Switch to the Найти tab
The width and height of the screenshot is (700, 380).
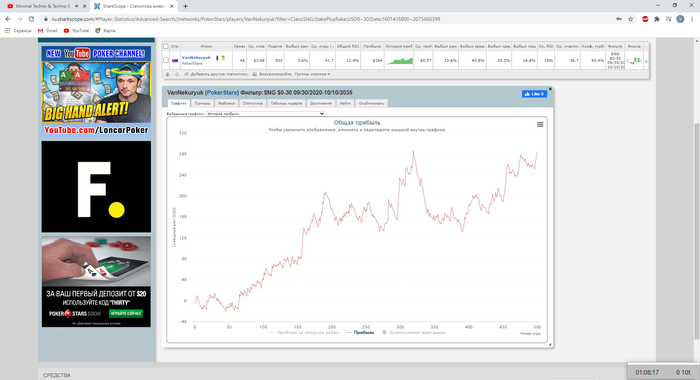(345, 103)
